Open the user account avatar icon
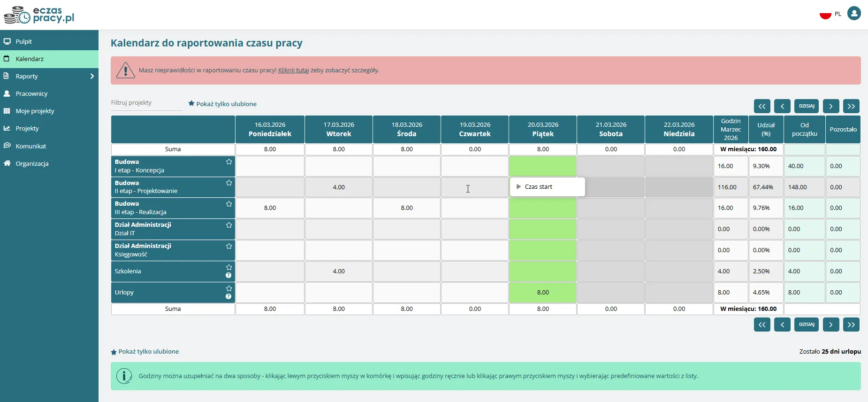 854,13
